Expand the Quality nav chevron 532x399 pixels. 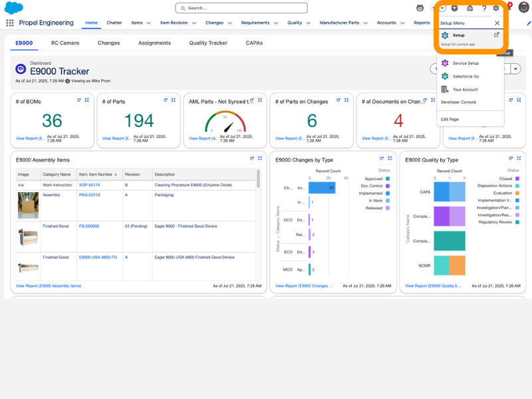click(308, 23)
